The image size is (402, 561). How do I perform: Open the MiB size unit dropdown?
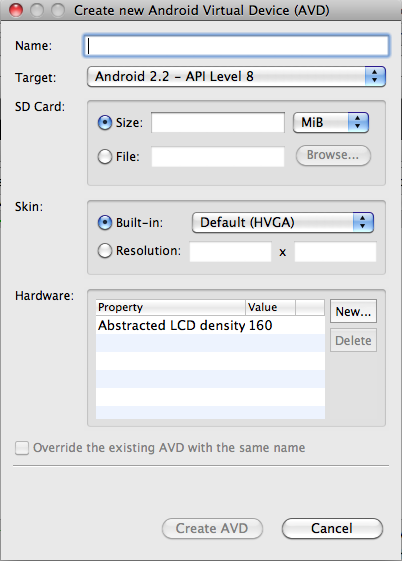pos(331,123)
